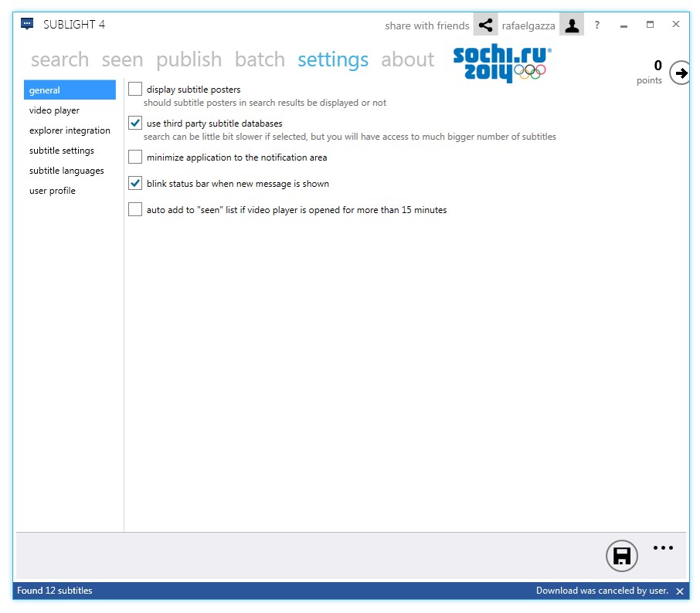Open the user profile settings section
The image size is (700, 613).
tap(52, 191)
